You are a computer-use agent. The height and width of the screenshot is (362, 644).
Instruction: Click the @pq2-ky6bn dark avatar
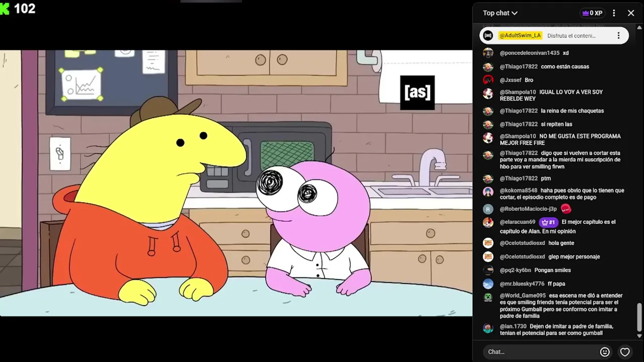(x=488, y=270)
